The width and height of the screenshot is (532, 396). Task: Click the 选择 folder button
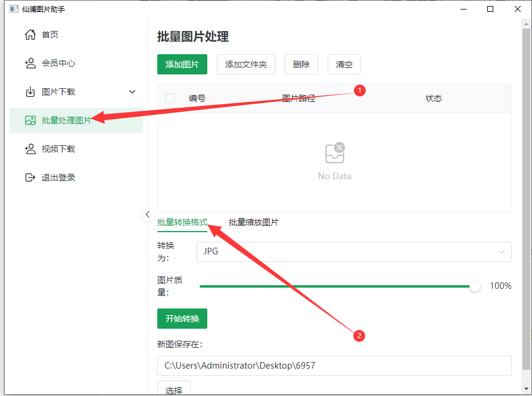174,389
